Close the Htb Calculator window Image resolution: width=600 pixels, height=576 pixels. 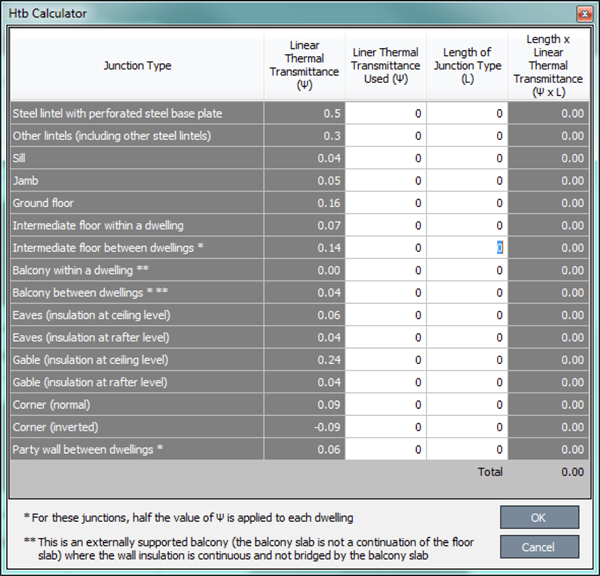[x=584, y=14]
